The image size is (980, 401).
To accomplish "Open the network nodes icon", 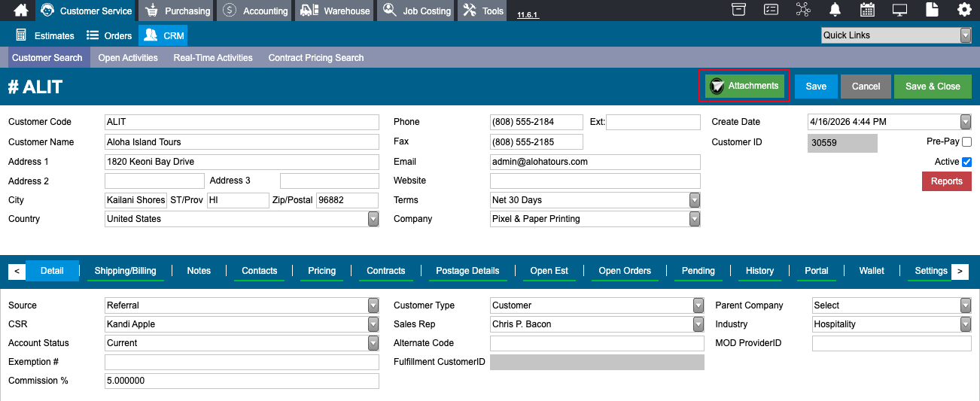I will 802,10.
